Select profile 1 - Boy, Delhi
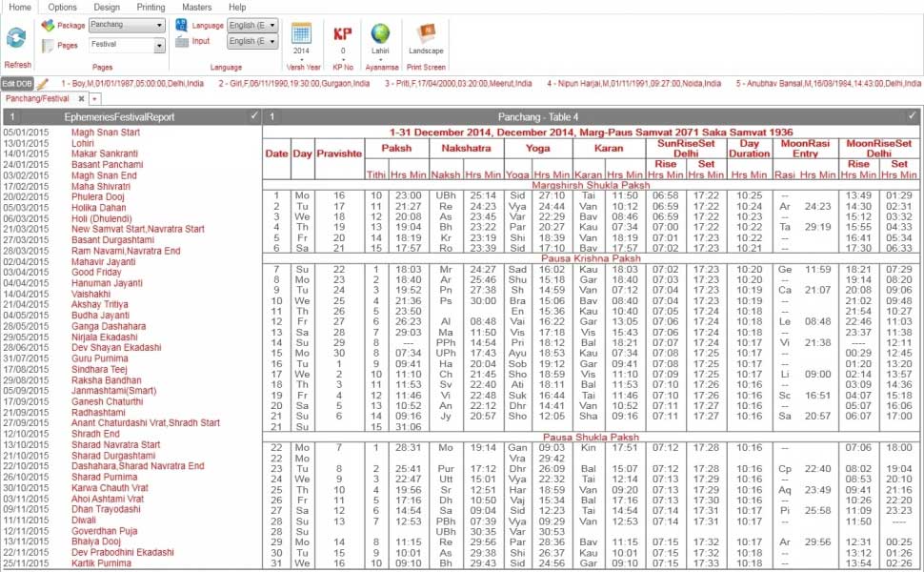The width and height of the screenshot is (924, 572). tap(132, 84)
